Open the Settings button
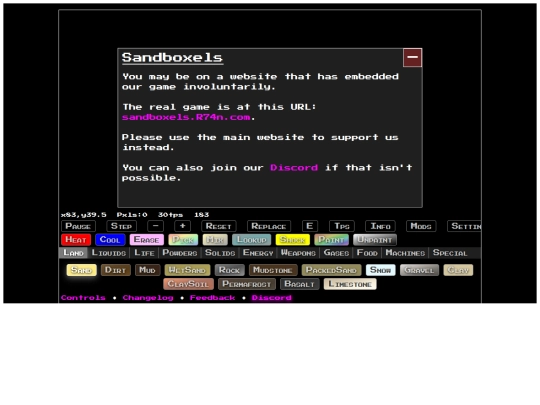 click(464, 226)
